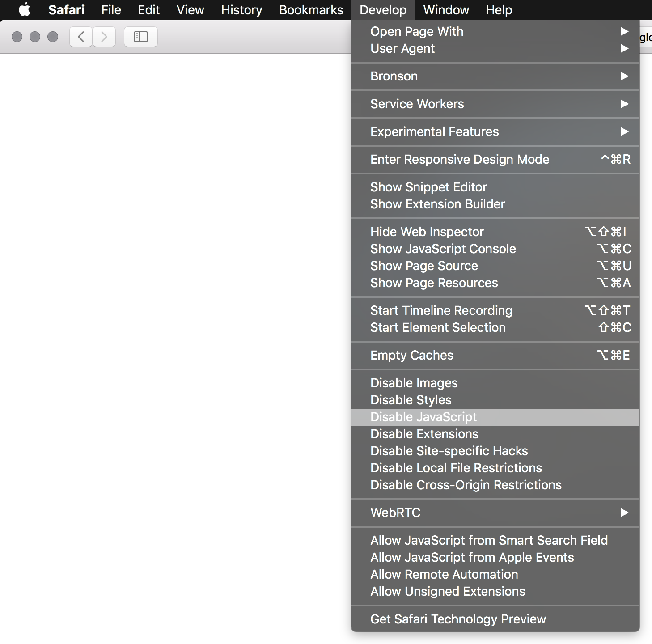Expand Service Workers submenu
The width and height of the screenshot is (652, 644).
(495, 104)
